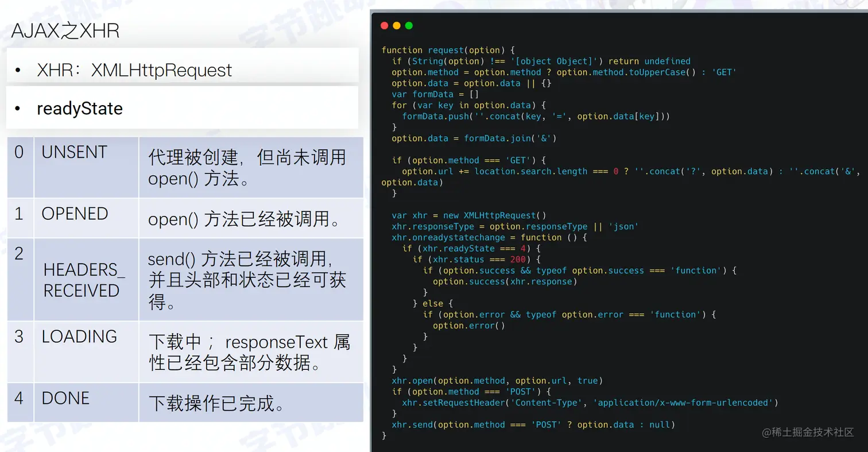Click the 'formData.push' code line
Screen dimensions: 868x452
[536, 116]
